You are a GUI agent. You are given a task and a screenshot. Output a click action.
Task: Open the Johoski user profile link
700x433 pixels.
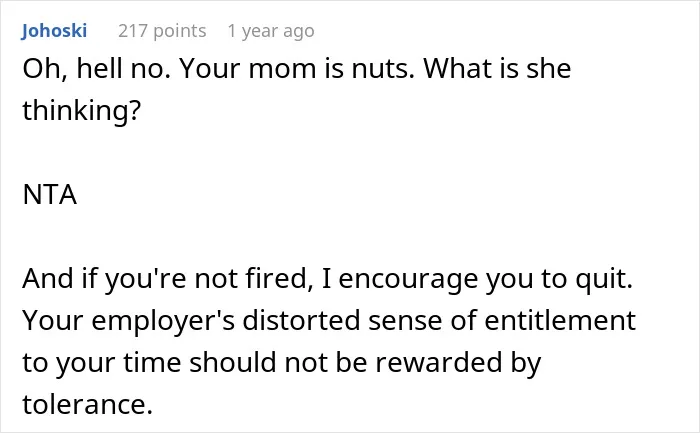click(54, 31)
